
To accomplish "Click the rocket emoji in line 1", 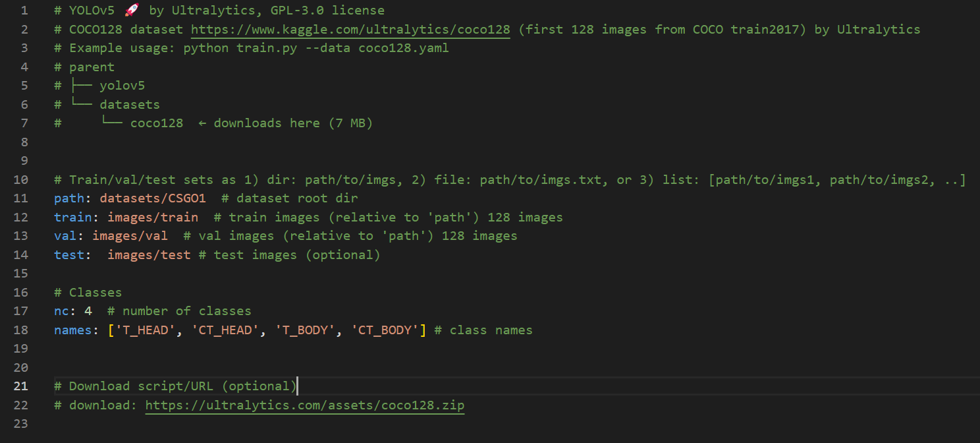I will pyautogui.click(x=132, y=11).
